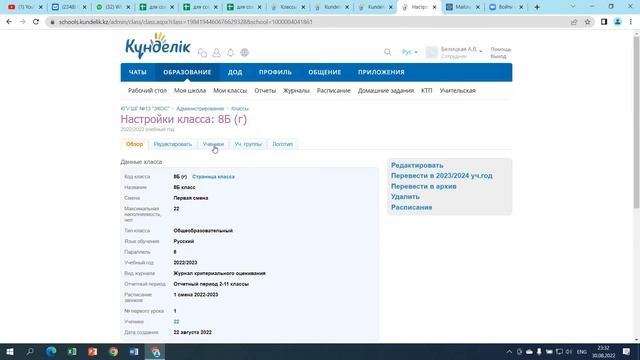This screenshot has width=640, height=360.
Task: Click Удалить in the side panel
Action: pyautogui.click(x=405, y=197)
